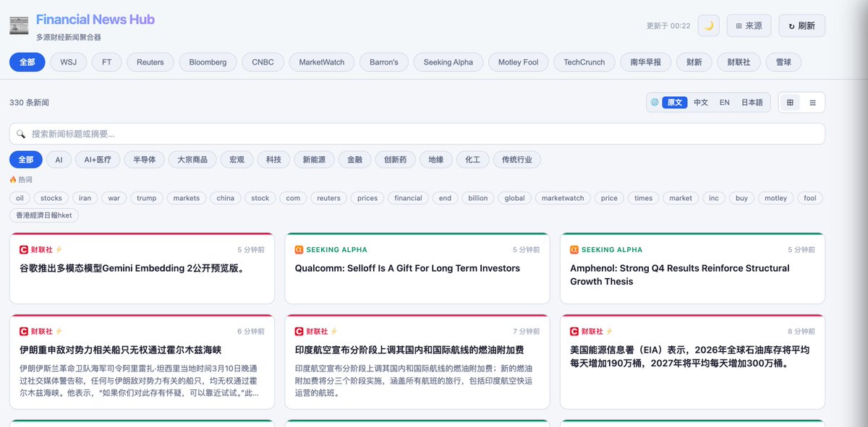This screenshot has height=427, width=868.
Task: Switch language to 日本語
Action: click(752, 103)
